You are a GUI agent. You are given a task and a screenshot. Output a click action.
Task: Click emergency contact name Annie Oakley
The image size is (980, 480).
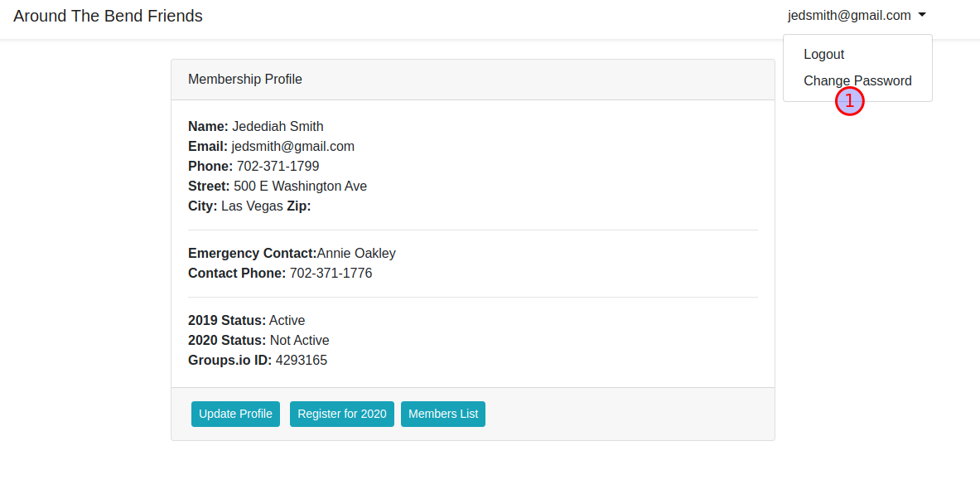(x=356, y=254)
